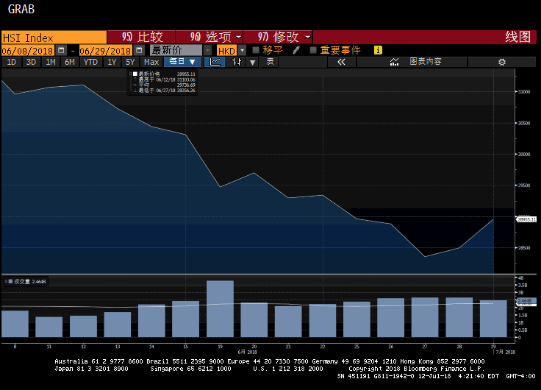Open the end date calendar picker
This screenshot has width=541, height=390.
(x=139, y=50)
